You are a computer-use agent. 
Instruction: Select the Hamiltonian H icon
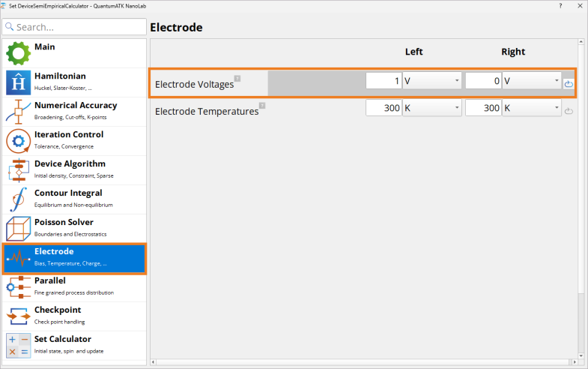pyautogui.click(x=18, y=82)
